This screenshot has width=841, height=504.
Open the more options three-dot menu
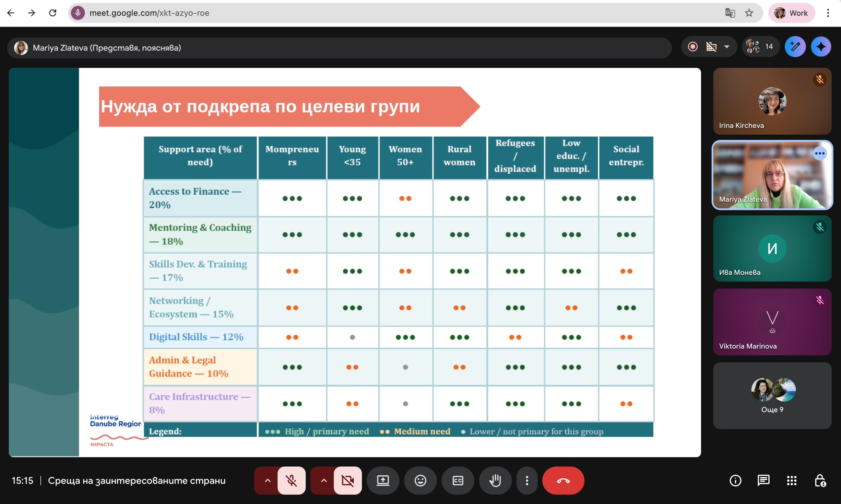point(527,480)
